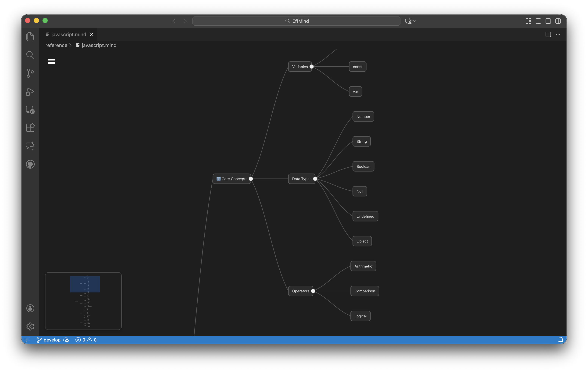Open the Search view icon
Image resolution: width=588 pixels, height=372 pixels.
point(30,55)
